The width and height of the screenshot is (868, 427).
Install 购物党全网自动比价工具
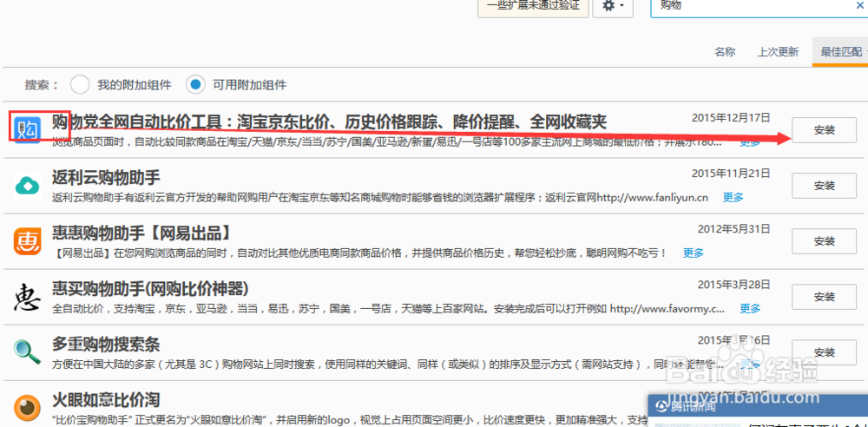[825, 130]
